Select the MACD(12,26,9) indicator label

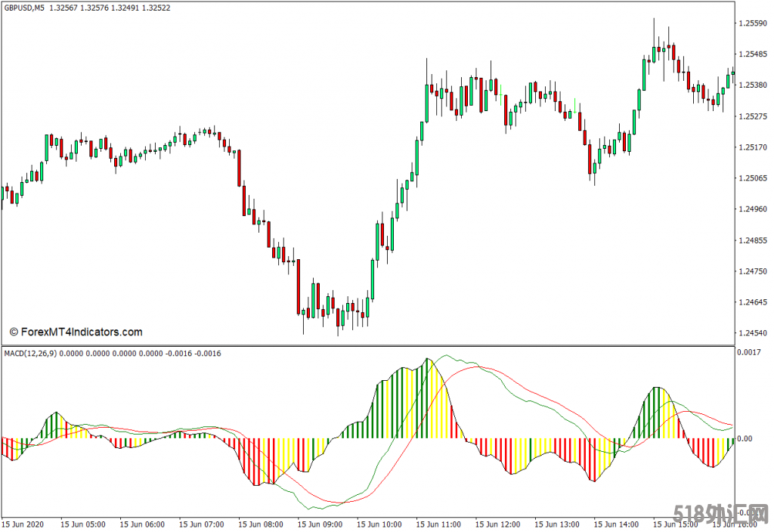(x=30, y=354)
